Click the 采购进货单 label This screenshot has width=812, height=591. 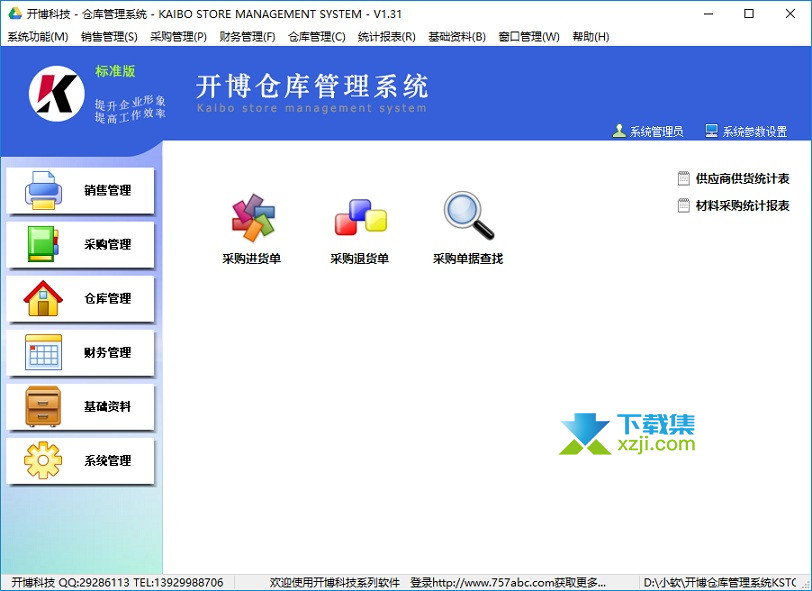(252, 258)
